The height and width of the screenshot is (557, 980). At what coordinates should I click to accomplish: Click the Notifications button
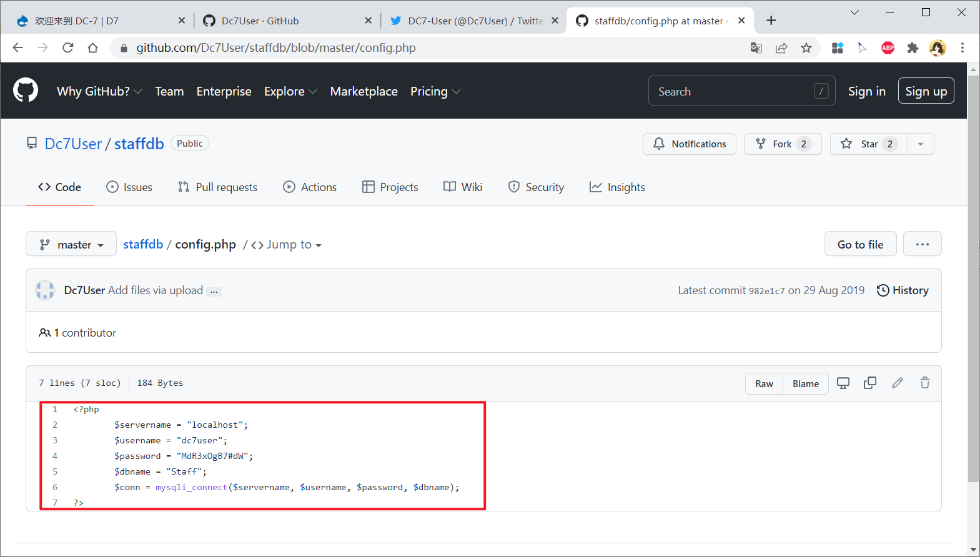coord(690,144)
